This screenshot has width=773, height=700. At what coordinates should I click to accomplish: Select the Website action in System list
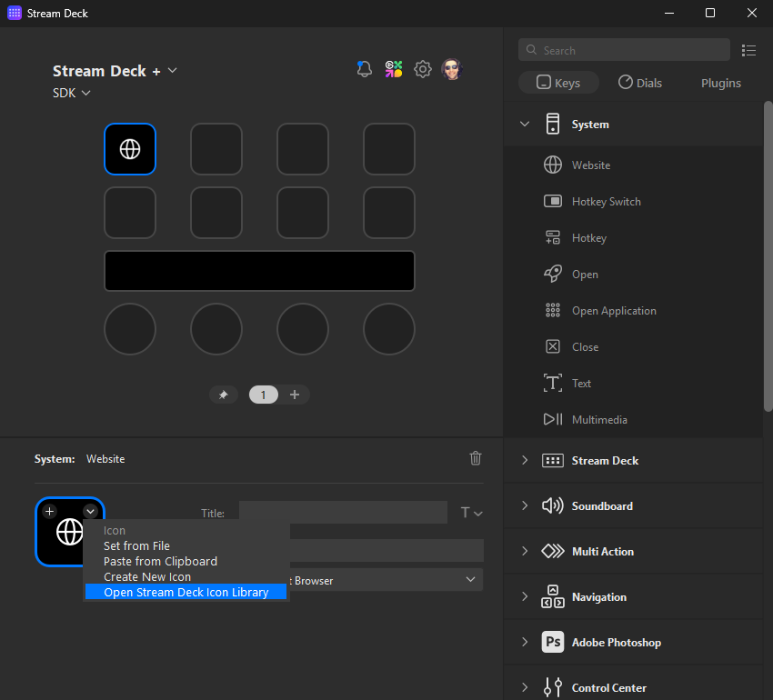590,165
